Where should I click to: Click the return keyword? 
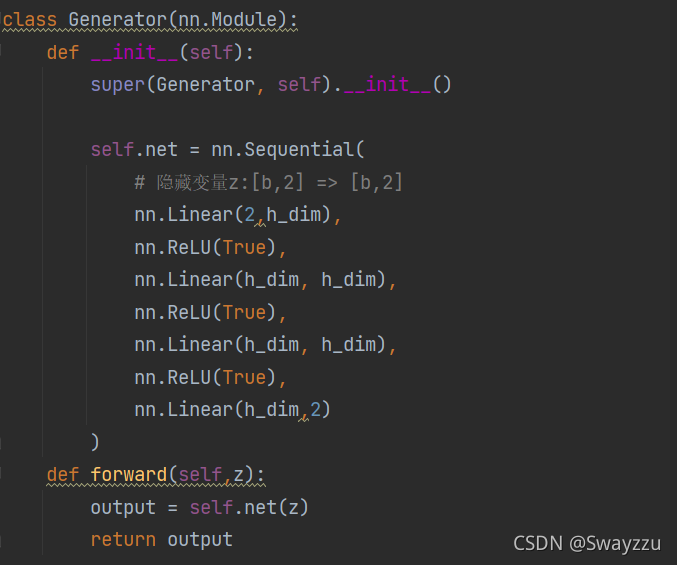[123, 539]
